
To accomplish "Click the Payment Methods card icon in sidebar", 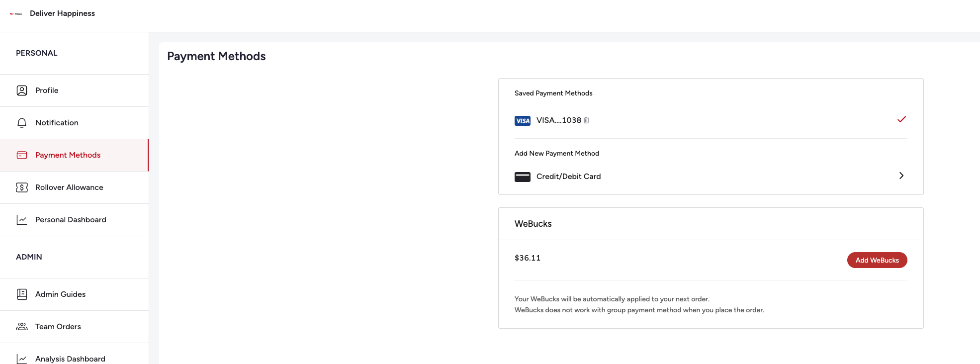I will [x=22, y=155].
